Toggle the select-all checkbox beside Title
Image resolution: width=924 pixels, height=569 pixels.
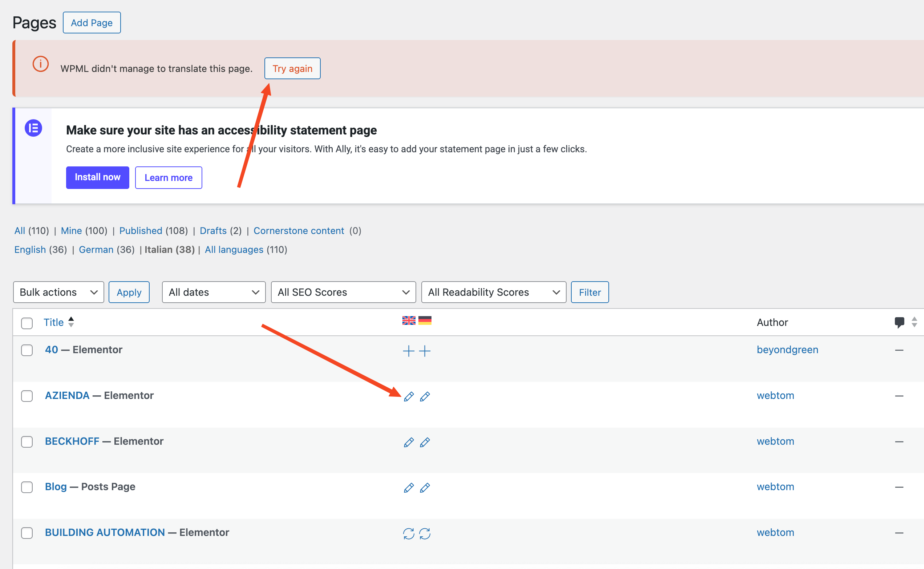27,323
